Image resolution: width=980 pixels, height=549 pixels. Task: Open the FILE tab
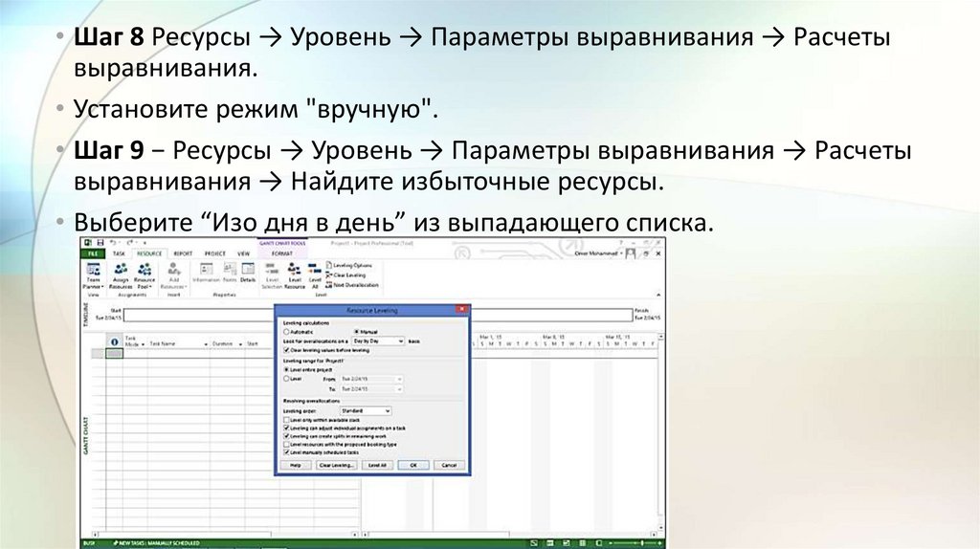coord(93,253)
